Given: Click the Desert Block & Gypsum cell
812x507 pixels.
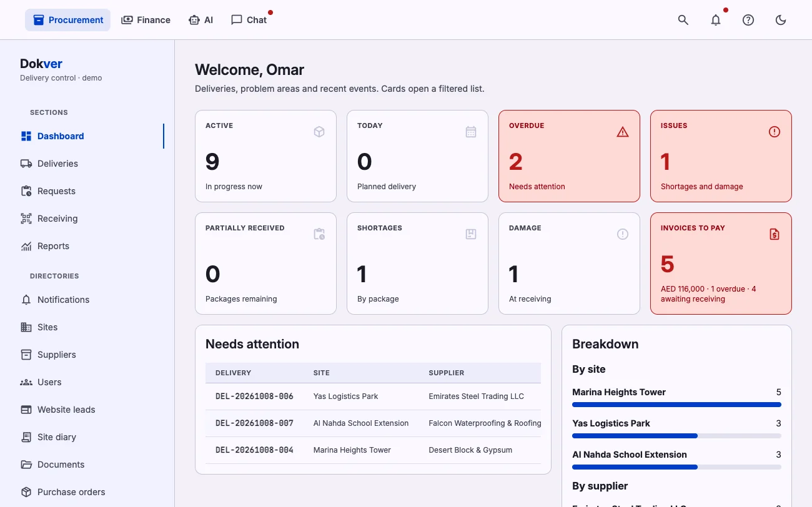Looking at the screenshot, I should pyautogui.click(x=470, y=450).
